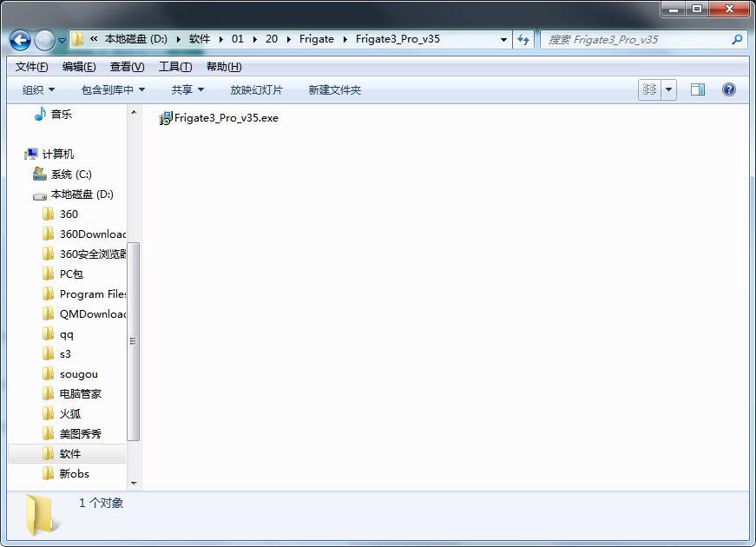Open the 文件(F) menu
Screen dimensions: 756x547
pyautogui.click(x=32, y=67)
